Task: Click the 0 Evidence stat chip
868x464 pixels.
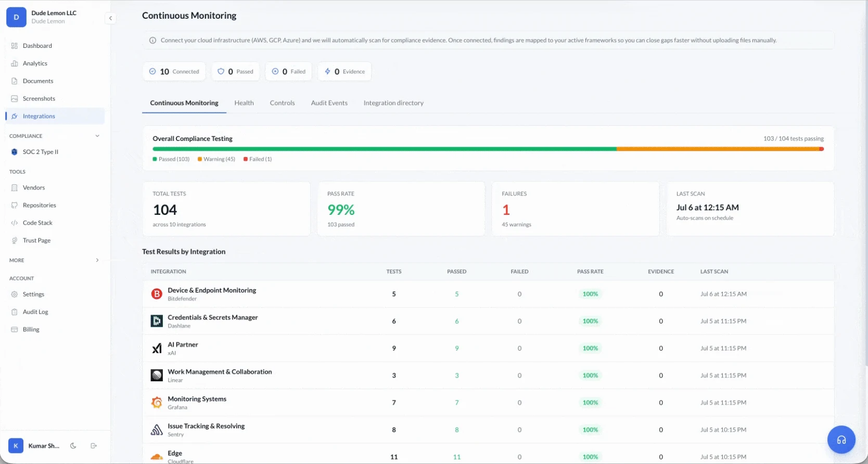Action: (344, 72)
